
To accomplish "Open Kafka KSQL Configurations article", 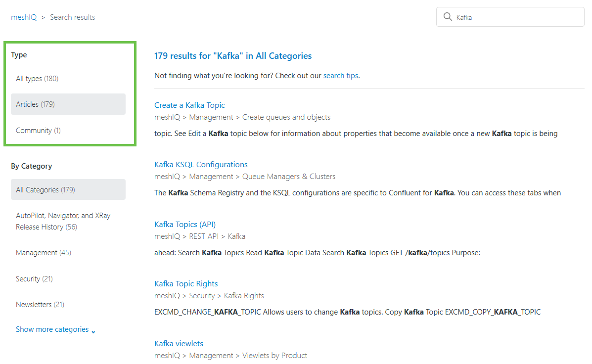I will (x=201, y=164).
